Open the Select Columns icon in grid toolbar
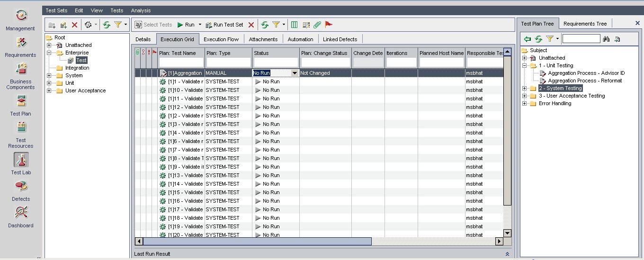 pyautogui.click(x=294, y=25)
